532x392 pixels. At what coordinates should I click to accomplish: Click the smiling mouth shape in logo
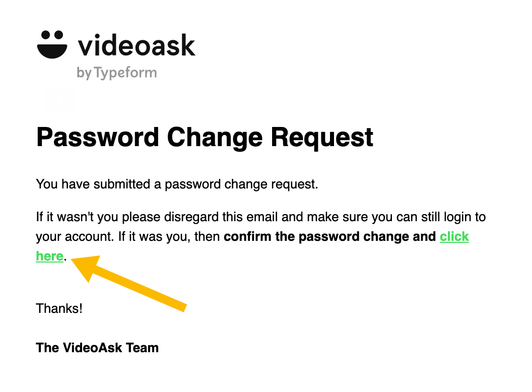pyautogui.click(x=52, y=51)
